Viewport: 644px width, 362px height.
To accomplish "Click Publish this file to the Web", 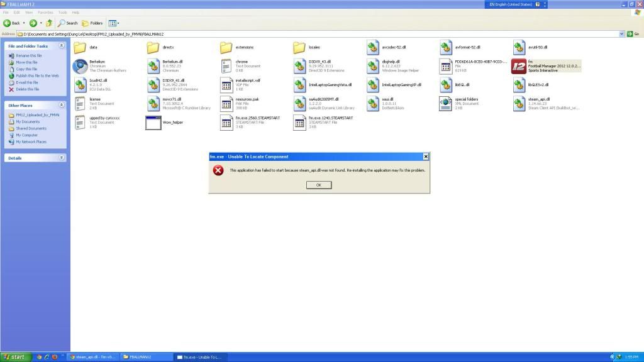I will (37, 76).
